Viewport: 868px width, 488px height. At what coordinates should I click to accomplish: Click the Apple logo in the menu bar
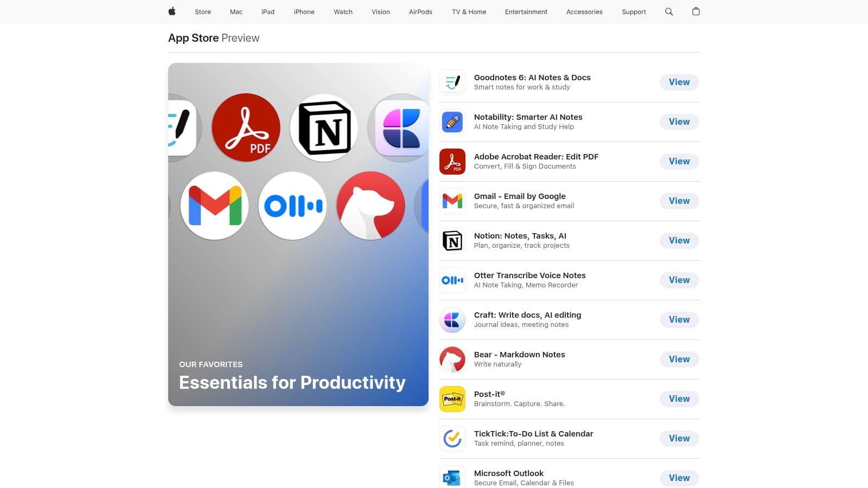171,11
